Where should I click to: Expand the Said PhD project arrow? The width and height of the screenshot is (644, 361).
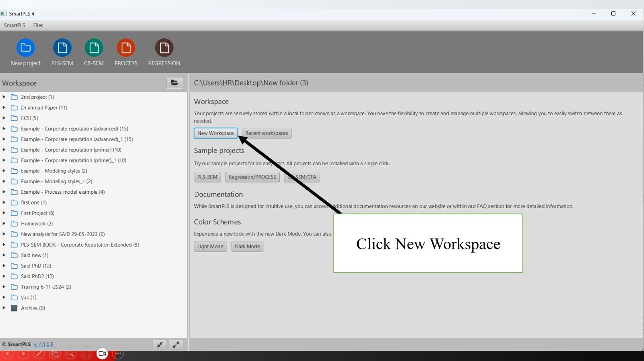point(4,266)
